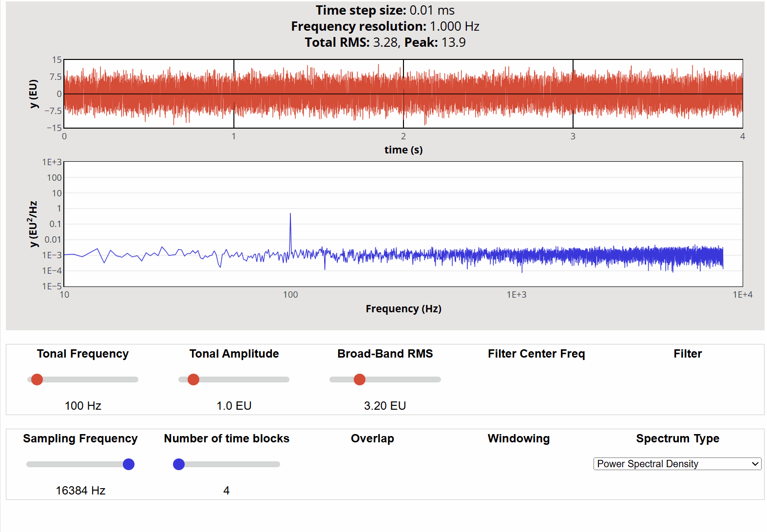This screenshot has width=767, height=532.
Task: Click the Broad-Band RMS slider handle
Action: (x=360, y=380)
